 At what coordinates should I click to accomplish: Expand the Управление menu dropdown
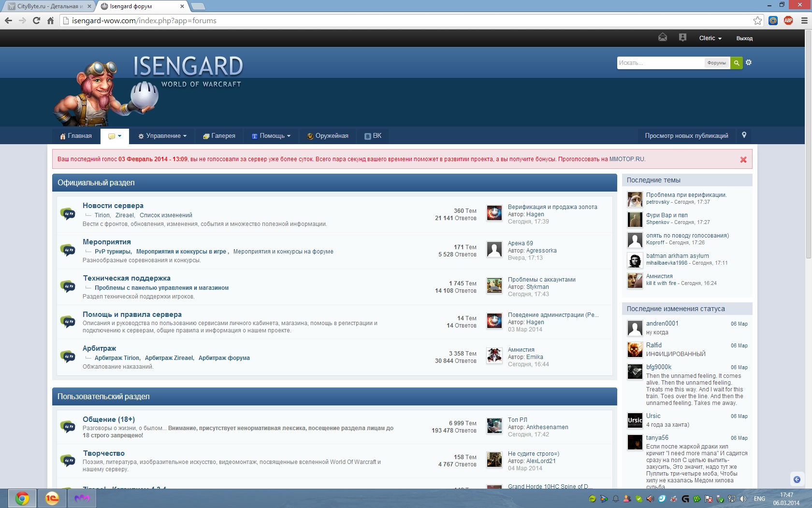162,136
